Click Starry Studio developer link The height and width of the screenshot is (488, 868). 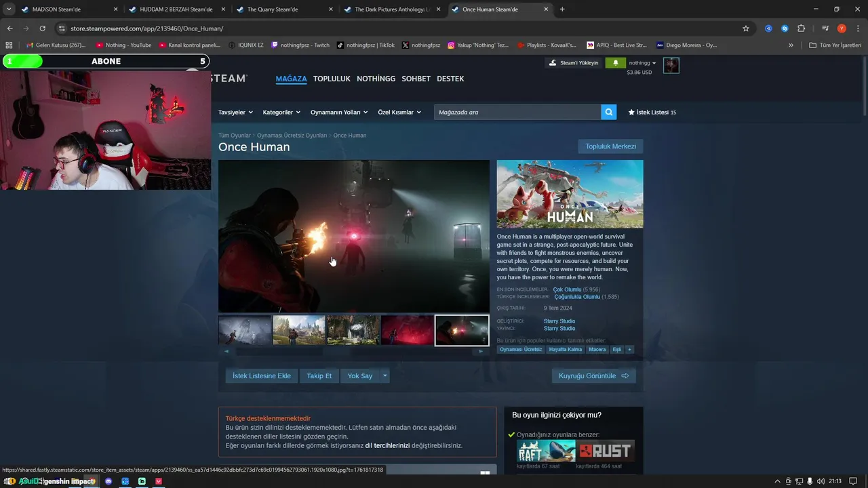(x=559, y=321)
